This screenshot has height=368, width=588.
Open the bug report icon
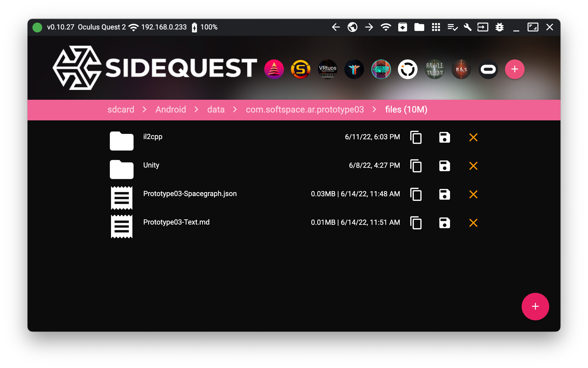point(499,27)
